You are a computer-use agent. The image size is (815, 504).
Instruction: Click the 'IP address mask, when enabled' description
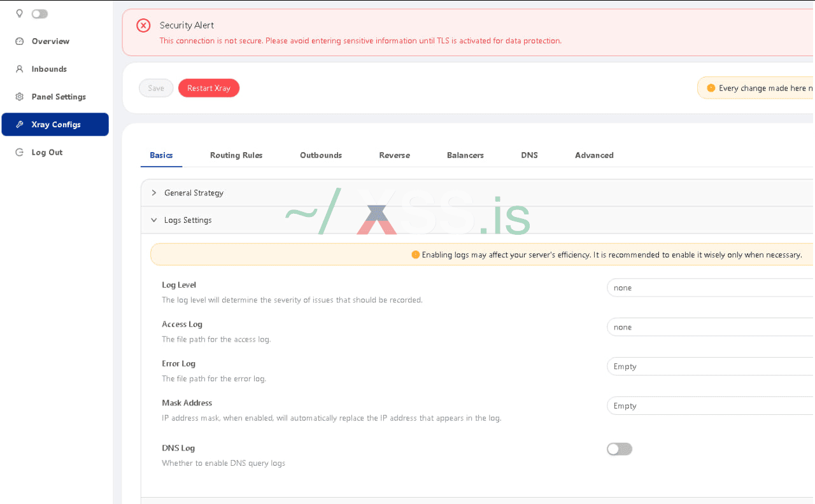[332, 419]
